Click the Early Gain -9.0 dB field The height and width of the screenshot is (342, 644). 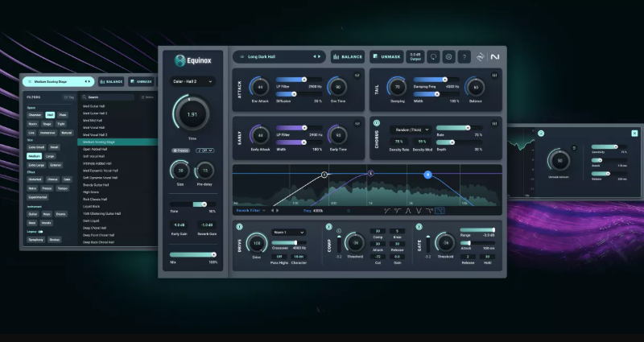(x=179, y=225)
